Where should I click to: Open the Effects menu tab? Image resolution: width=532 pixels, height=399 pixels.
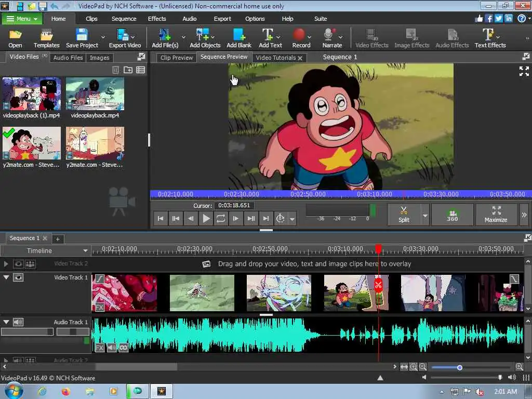(157, 19)
